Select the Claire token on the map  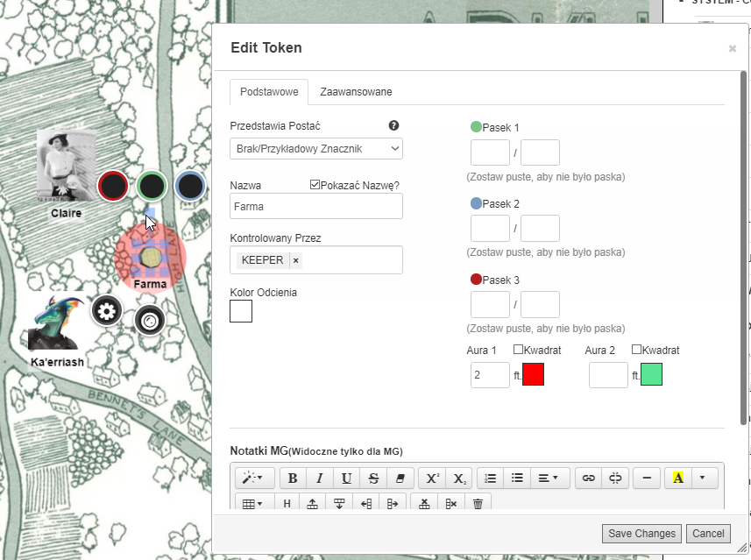pos(66,166)
